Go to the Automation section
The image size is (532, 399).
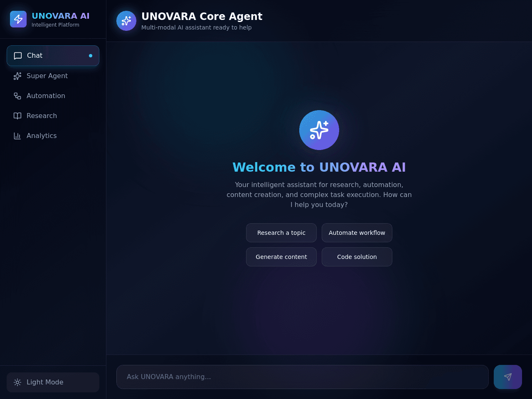click(x=53, y=96)
